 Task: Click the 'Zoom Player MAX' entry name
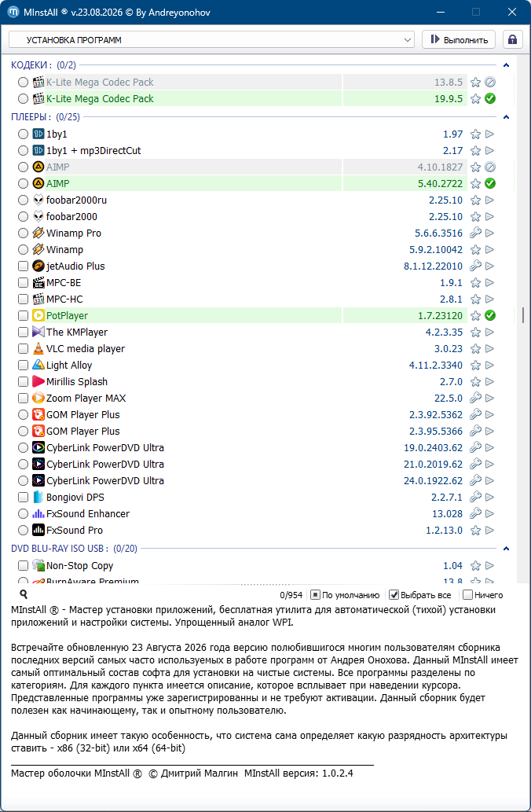click(x=86, y=399)
